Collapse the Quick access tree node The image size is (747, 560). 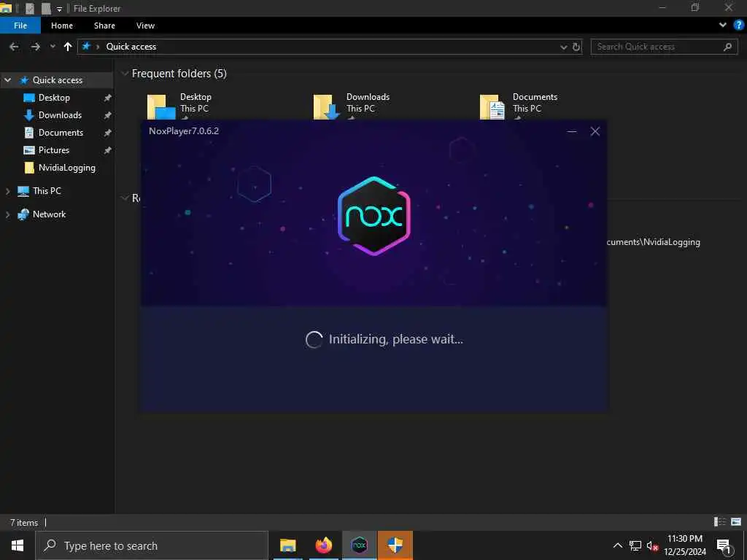click(x=7, y=80)
